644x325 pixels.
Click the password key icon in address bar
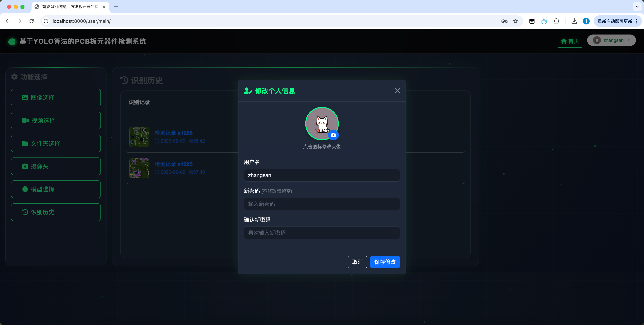click(x=504, y=21)
